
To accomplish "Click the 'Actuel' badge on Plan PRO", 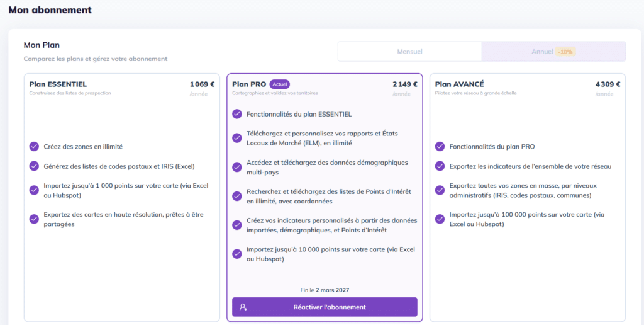I will tap(280, 84).
